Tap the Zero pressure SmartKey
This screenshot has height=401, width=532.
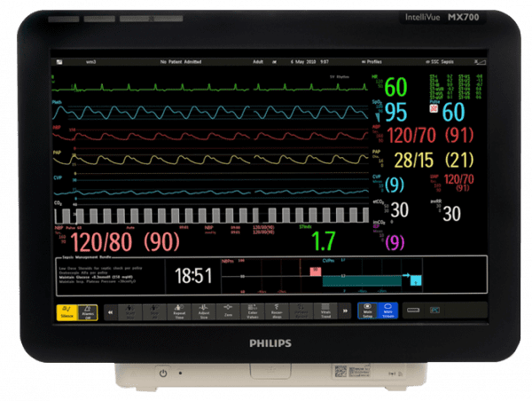pyautogui.click(x=228, y=312)
